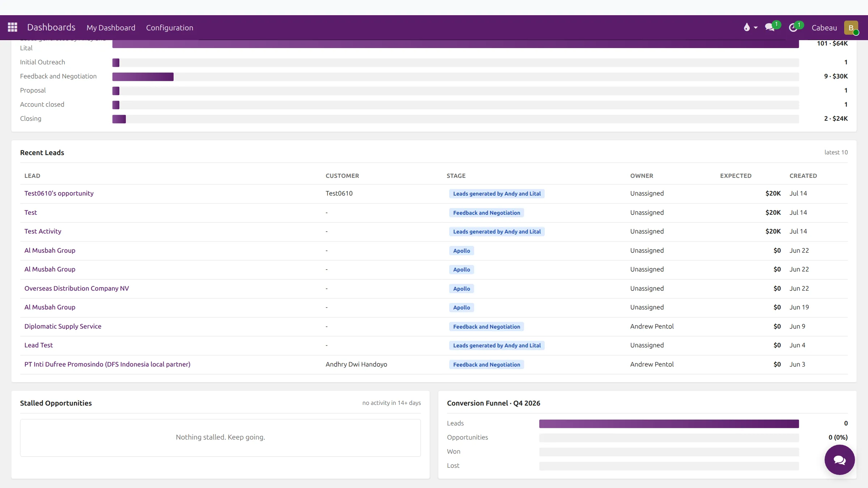
Task: Expand the dropdown arrow beside the droplet icon
Action: tap(756, 28)
